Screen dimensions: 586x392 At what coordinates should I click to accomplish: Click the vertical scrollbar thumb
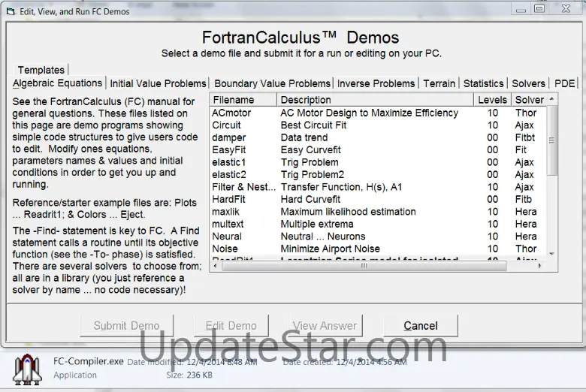pos(551,140)
